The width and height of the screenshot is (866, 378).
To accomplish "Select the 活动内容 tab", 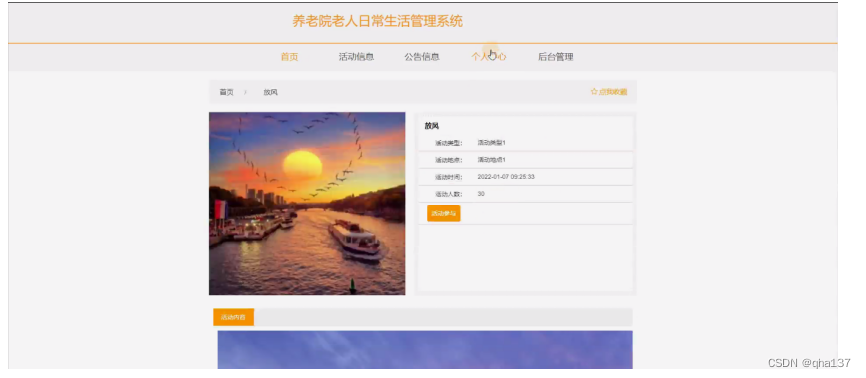I will coord(234,317).
